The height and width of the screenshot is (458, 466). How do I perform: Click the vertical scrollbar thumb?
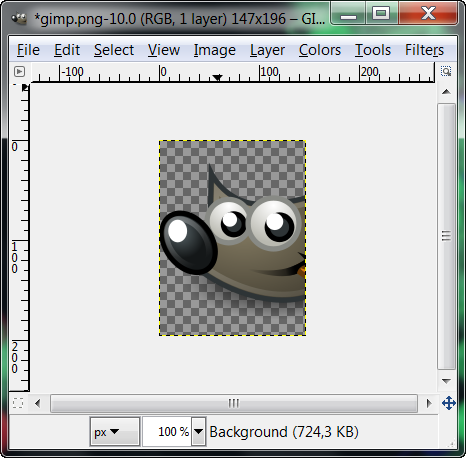point(446,236)
